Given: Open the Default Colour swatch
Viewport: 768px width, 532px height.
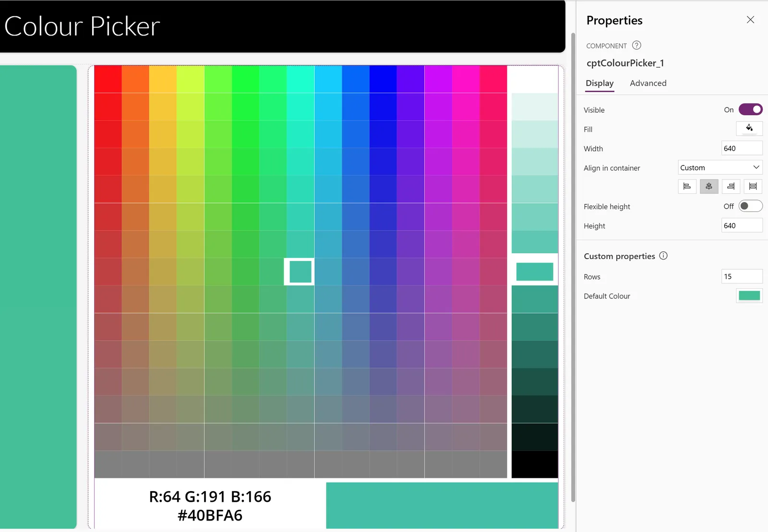Looking at the screenshot, I should [749, 296].
